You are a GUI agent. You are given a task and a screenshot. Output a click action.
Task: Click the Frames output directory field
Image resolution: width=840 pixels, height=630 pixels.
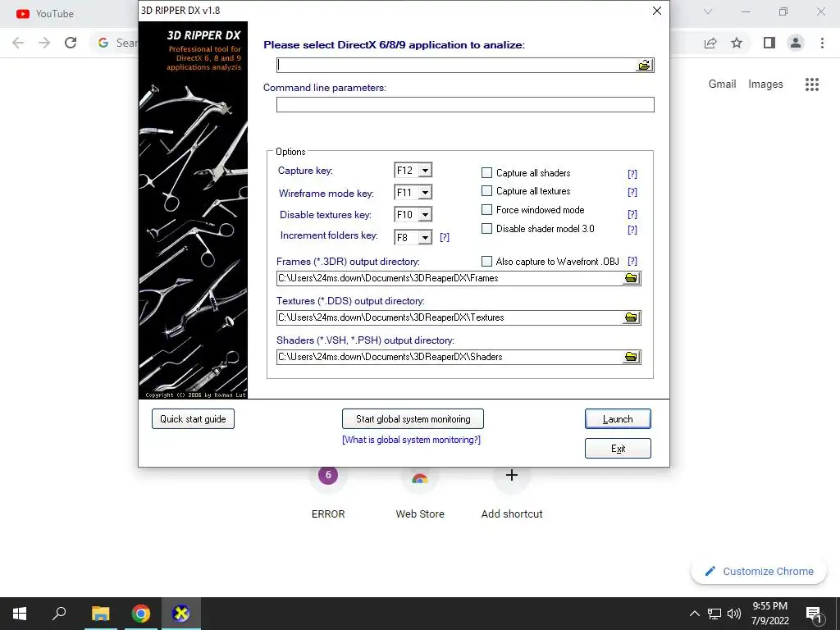pos(450,278)
